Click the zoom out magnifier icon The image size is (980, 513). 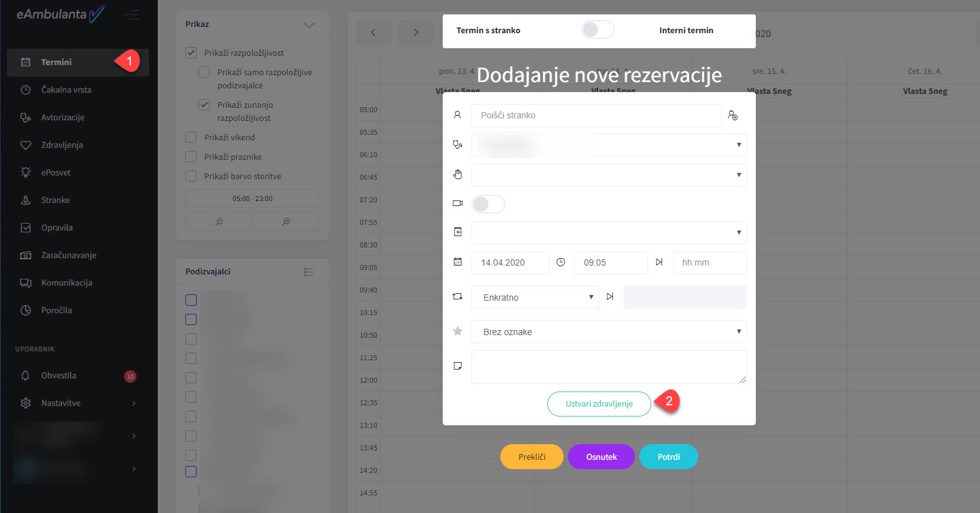[x=219, y=222]
